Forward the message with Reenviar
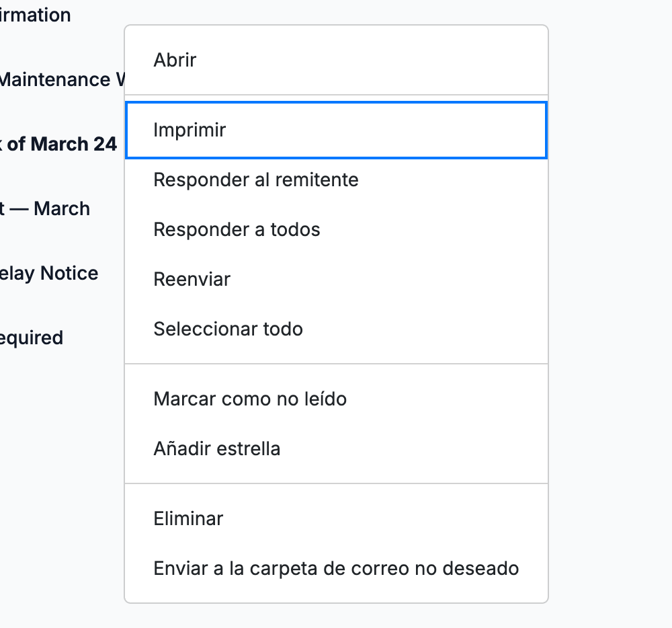 pos(336,279)
